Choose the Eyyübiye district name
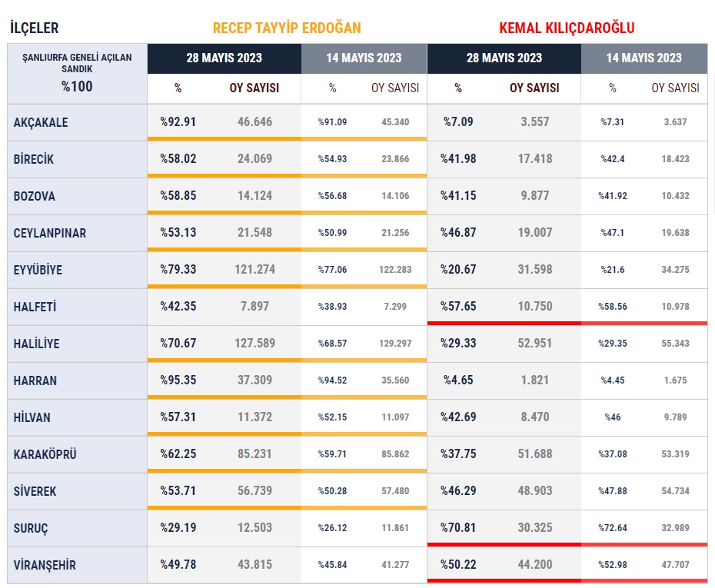The height and width of the screenshot is (588, 715). 38,270
